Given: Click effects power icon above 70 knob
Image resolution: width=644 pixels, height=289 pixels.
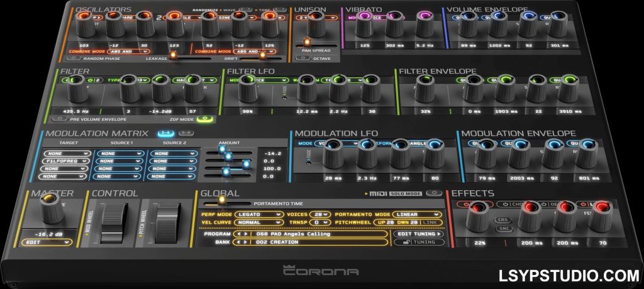Looking at the screenshot, I should [x=583, y=204].
